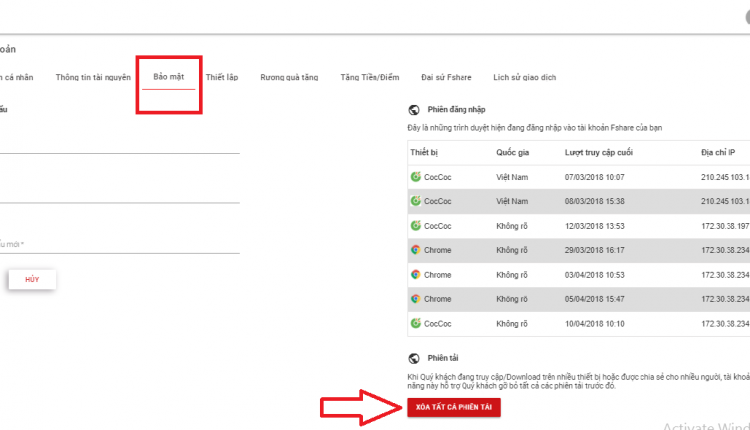
Task: Click globe icon beside Phiên đăng nhập
Action: (414, 110)
